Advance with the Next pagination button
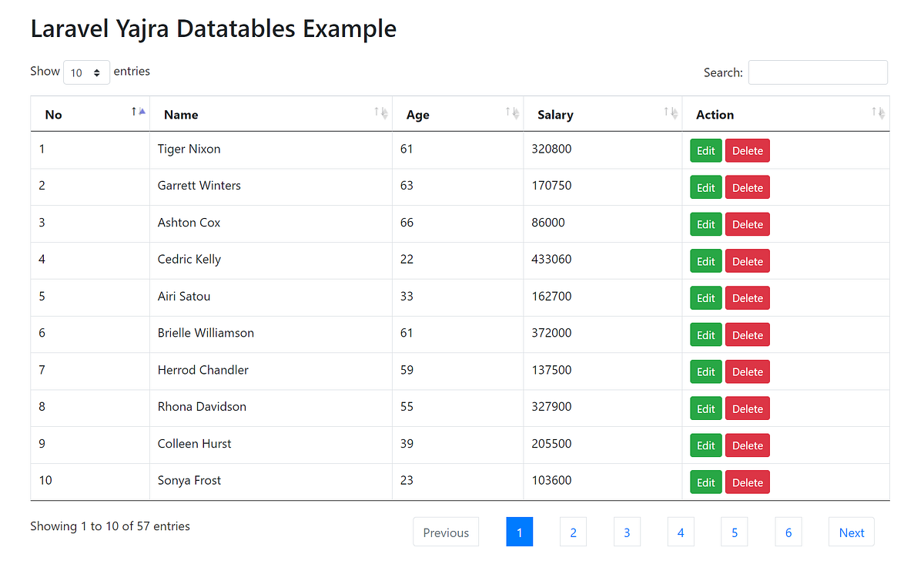 852,532
